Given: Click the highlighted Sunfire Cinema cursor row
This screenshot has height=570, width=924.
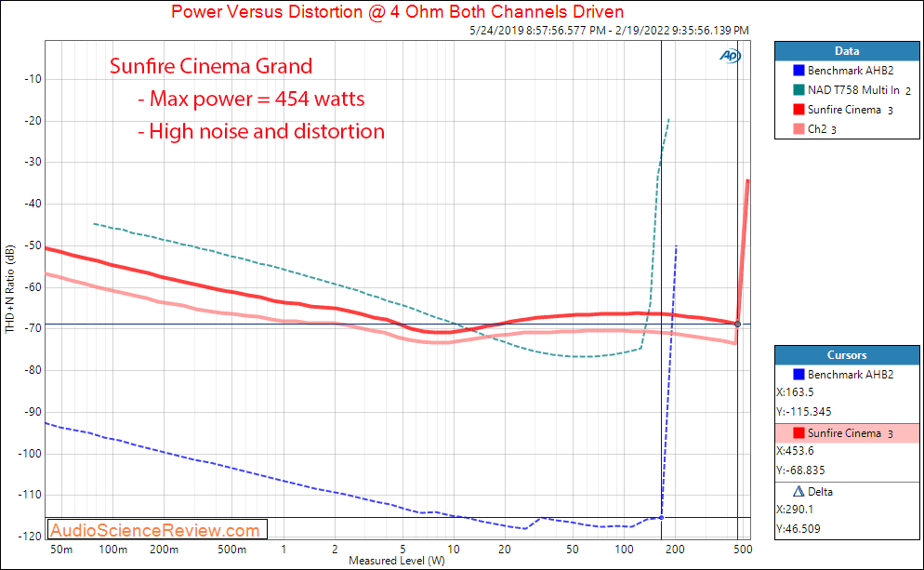Looking at the screenshot, I should pyautogui.click(x=847, y=432).
